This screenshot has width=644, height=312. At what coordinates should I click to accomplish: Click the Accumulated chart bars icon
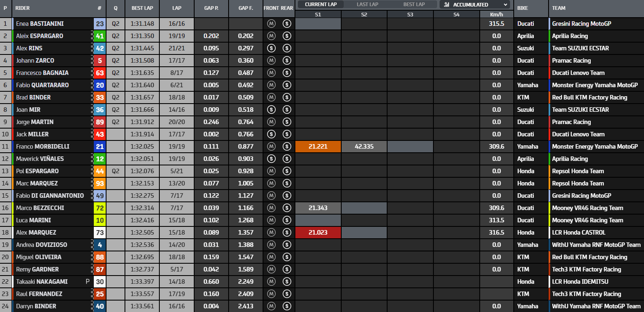coord(447,5)
